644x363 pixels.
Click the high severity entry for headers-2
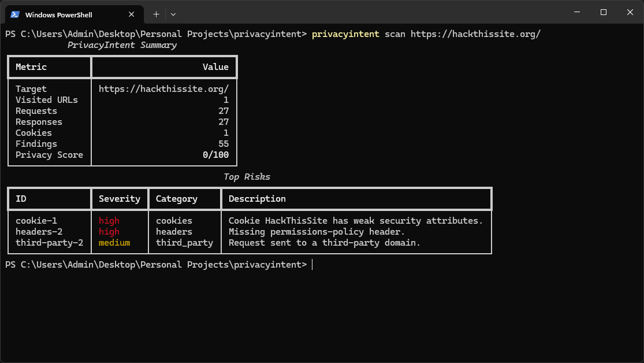(x=109, y=231)
